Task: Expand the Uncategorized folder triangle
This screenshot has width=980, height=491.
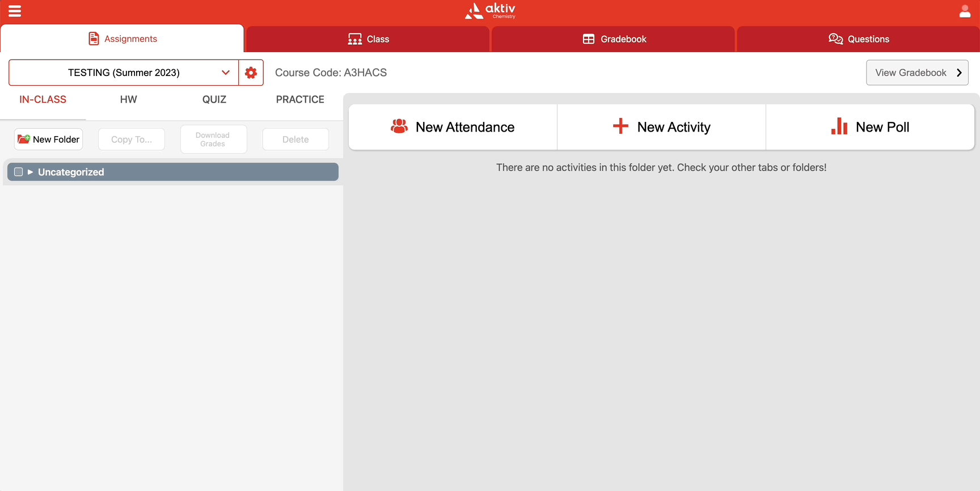Action: (30, 172)
